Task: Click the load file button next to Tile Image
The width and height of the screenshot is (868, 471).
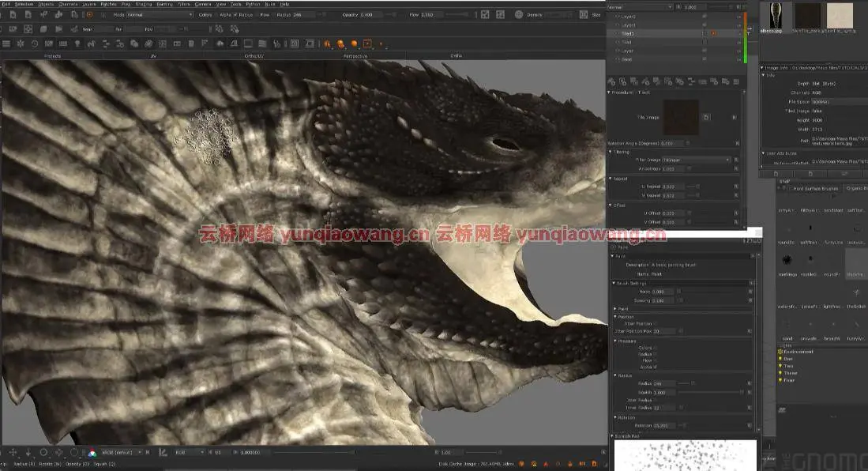Action: click(706, 118)
